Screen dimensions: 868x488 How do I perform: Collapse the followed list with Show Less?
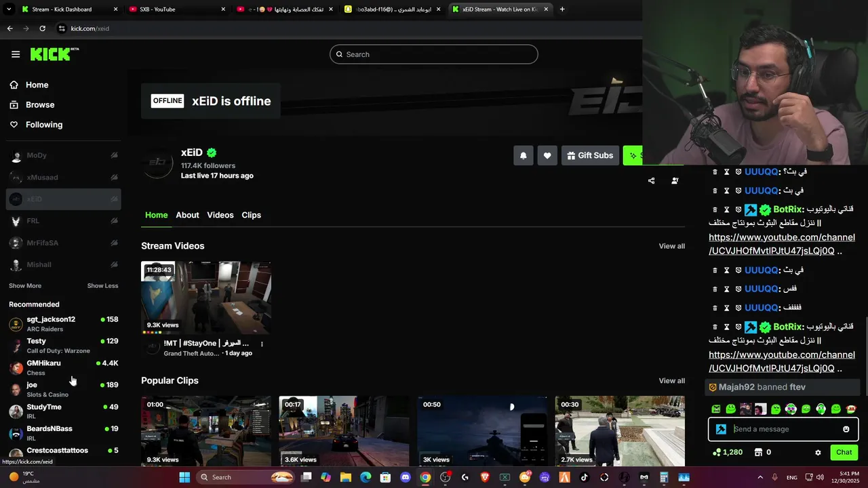102,286
